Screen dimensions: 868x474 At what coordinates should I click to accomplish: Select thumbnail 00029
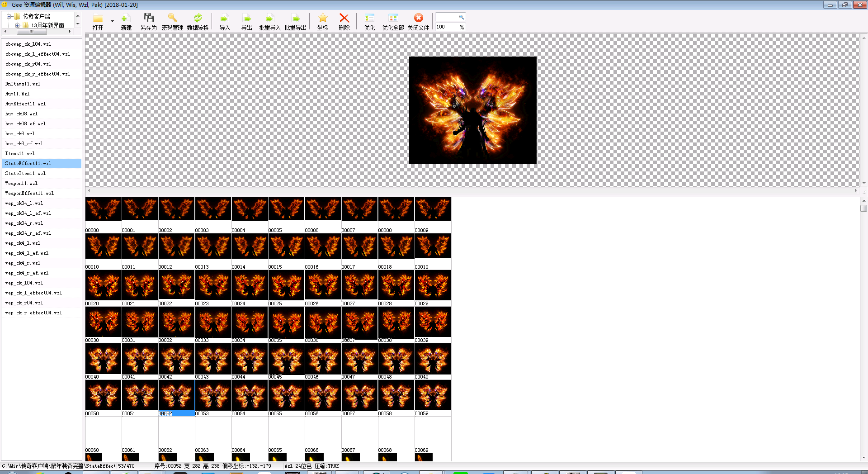point(433,288)
